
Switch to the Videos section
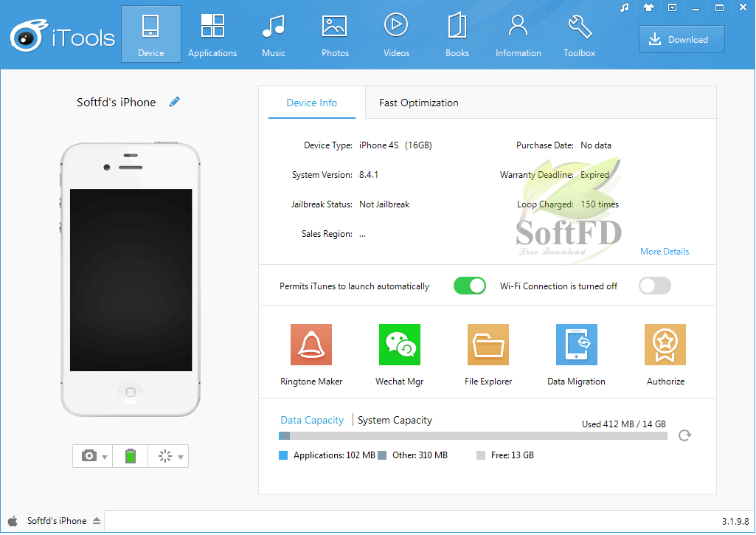point(396,34)
